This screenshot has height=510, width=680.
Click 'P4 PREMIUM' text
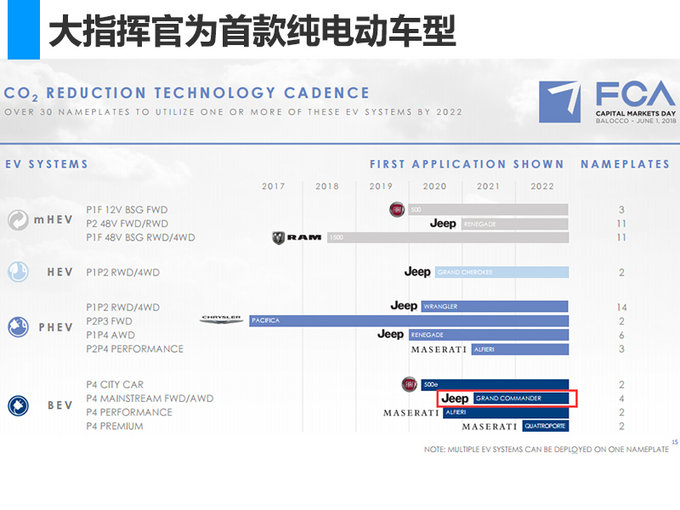pos(114,426)
